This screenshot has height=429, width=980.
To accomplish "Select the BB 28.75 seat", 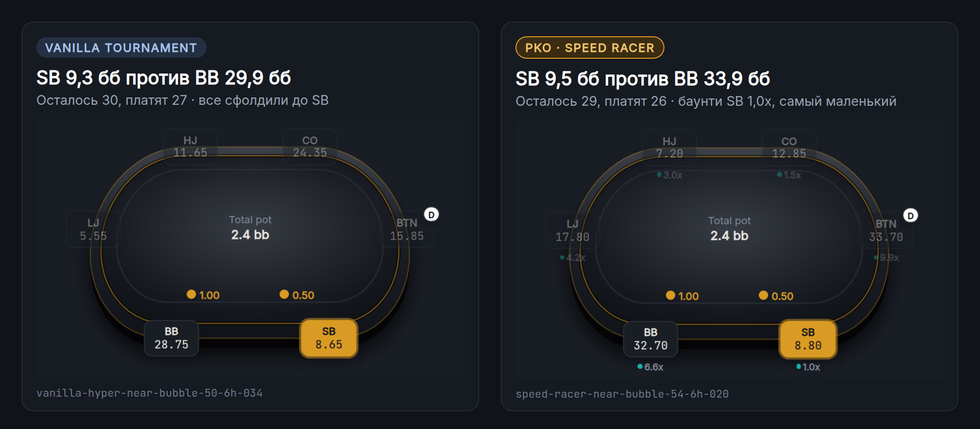I will tap(171, 338).
